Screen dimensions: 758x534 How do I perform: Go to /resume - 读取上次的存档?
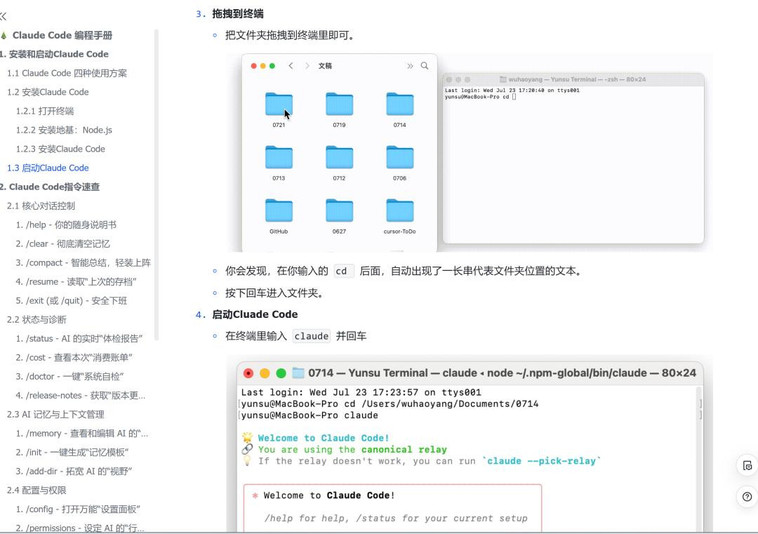(x=76, y=281)
